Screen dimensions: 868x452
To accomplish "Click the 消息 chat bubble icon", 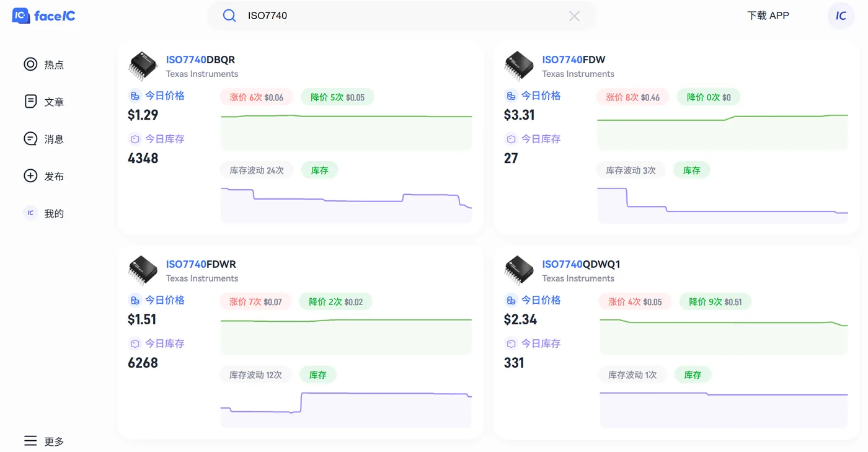I will coord(30,138).
